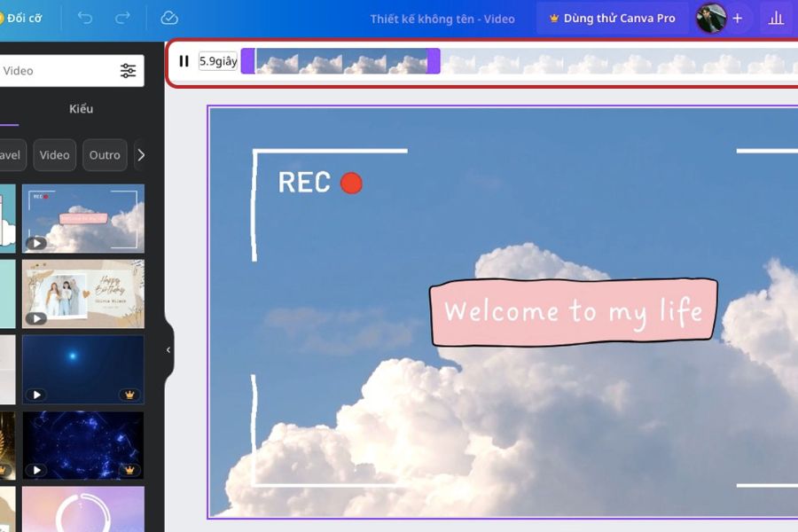This screenshot has width=798, height=532.
Task: Open the Đổi cỡ resize option
Action: (x=20, y=19)
